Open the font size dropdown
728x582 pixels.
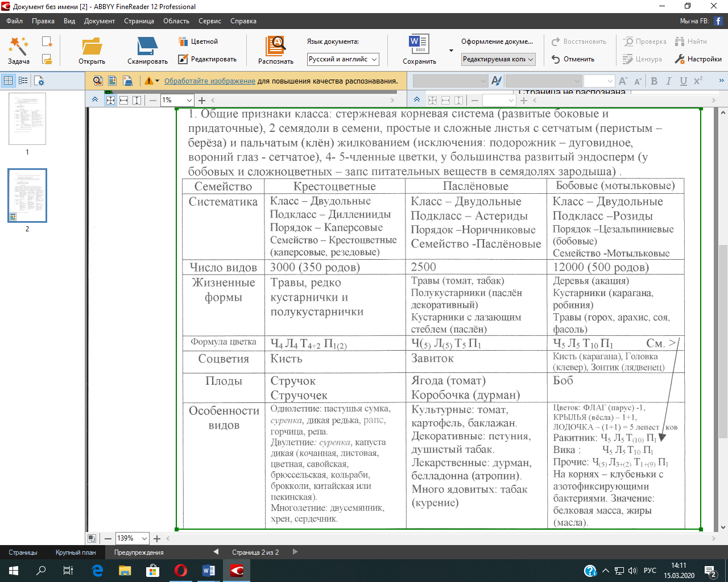click(x=599, y=81)
